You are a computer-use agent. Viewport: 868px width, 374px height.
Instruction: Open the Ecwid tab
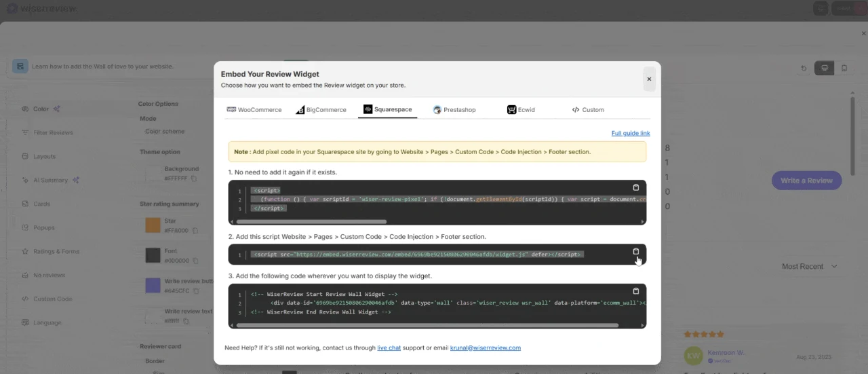point(521,110)
